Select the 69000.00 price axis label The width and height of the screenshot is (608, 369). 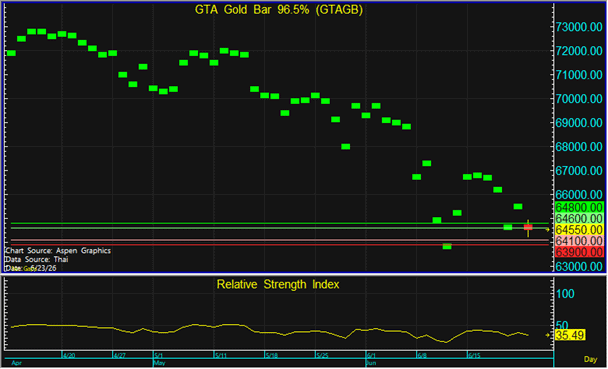tap(579, 123)
